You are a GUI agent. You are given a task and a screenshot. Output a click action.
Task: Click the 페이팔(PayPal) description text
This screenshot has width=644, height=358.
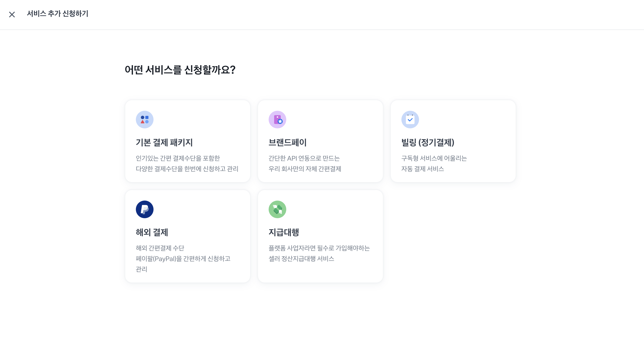pos(183,259)
